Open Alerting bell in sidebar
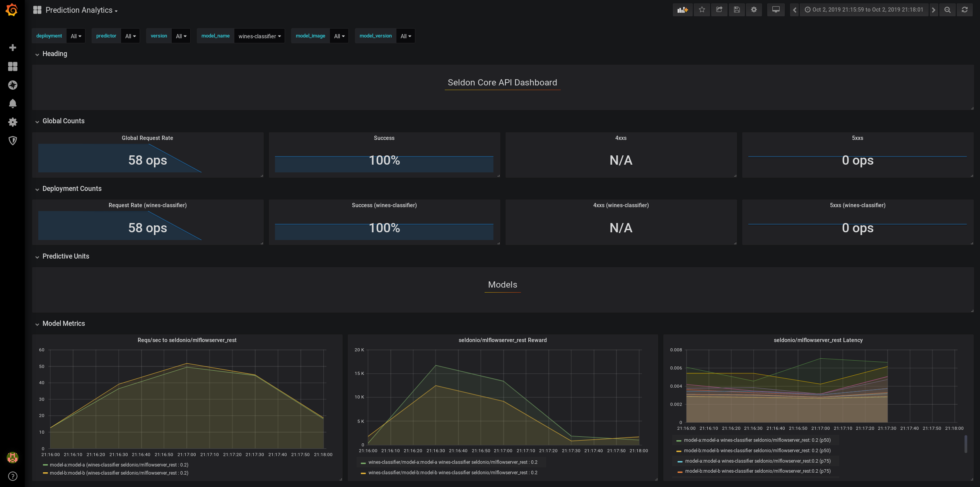980x487 pixels. pyautogui.click(x=13, y=104)
